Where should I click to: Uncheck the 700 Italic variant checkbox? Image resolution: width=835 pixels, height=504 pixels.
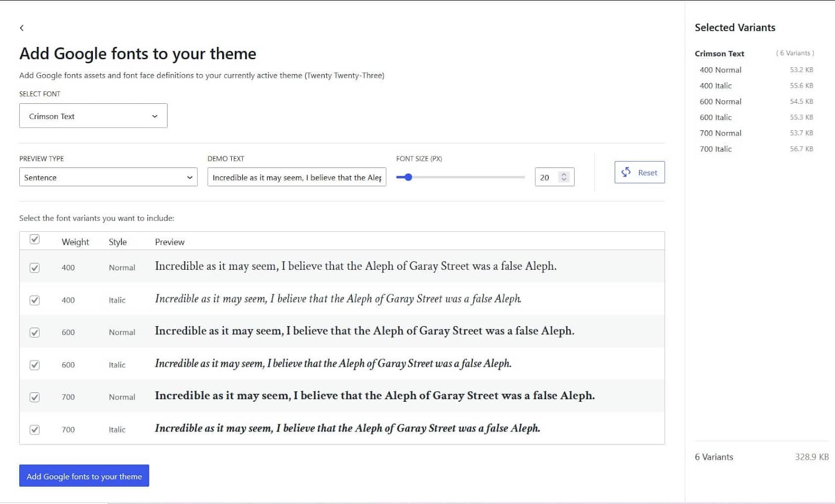tap(34, 429)
